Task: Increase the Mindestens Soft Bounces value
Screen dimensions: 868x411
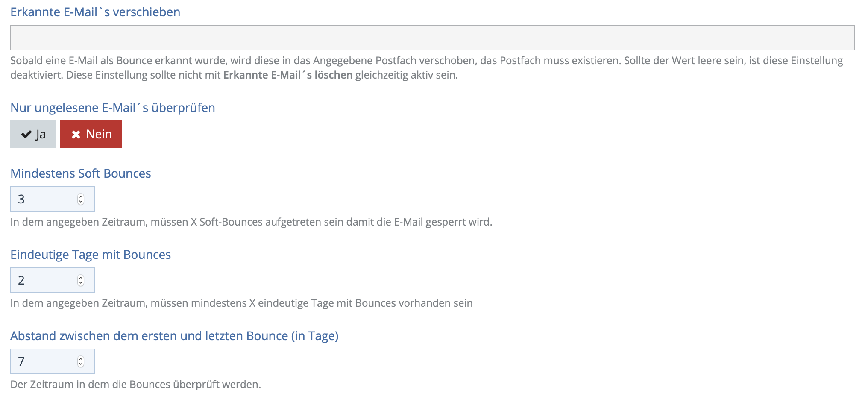Action: click(x=81, y=197)
